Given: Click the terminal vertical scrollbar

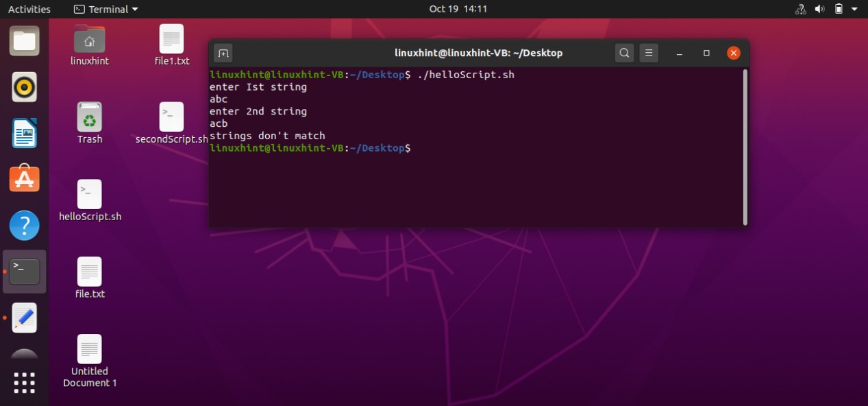Looking at the screenshot, I should 745,147.
